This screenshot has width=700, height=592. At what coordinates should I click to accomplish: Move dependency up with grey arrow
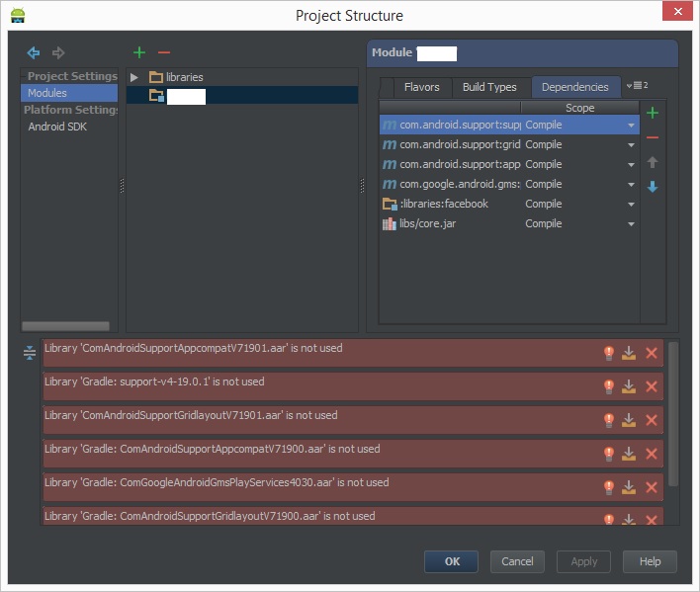pos(653,162)
